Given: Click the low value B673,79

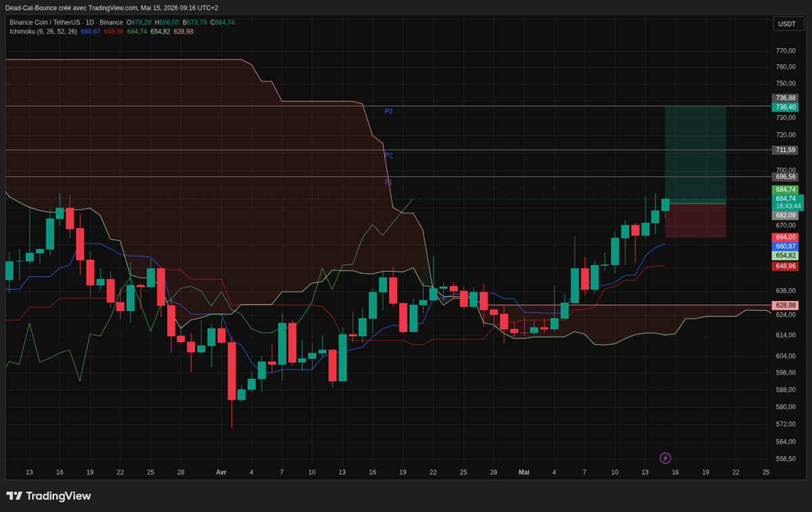Looking at the screenshot, I should click(x=194, y=22).
